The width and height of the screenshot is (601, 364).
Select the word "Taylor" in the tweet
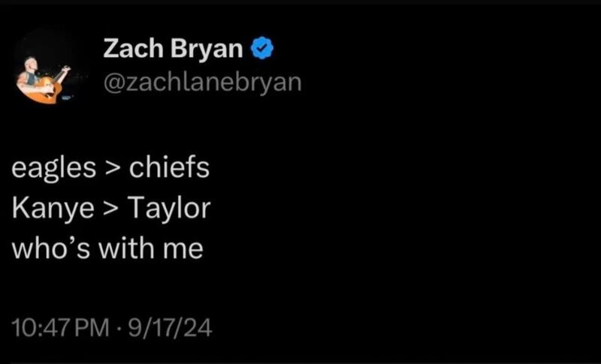pos(170,209)
